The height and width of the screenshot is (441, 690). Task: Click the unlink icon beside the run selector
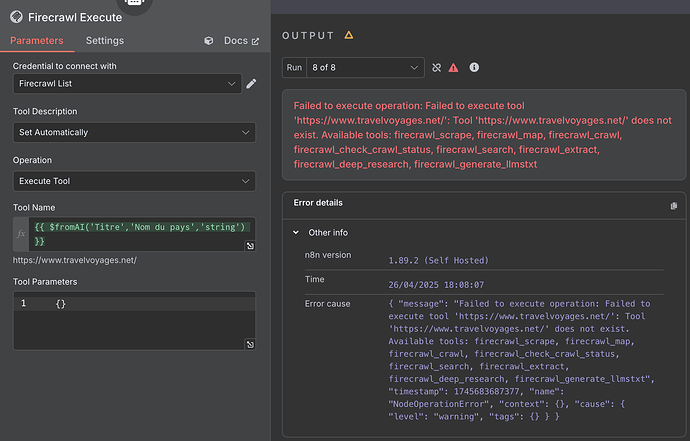[437, 67]
